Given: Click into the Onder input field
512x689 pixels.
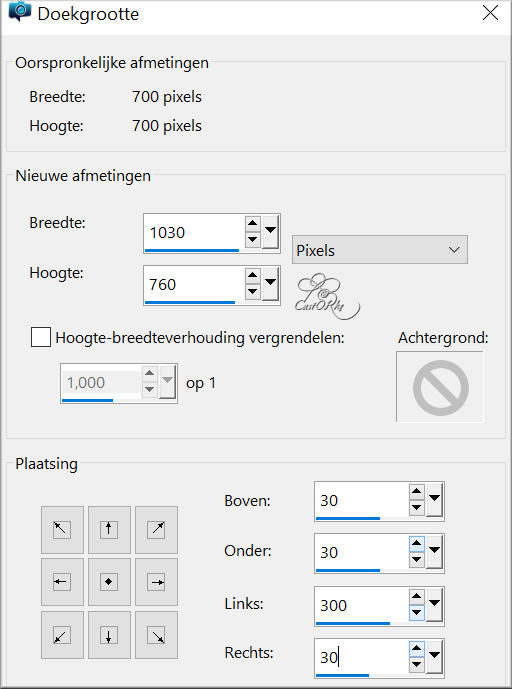Looking at the screenshot, I should tap(362, 552).
